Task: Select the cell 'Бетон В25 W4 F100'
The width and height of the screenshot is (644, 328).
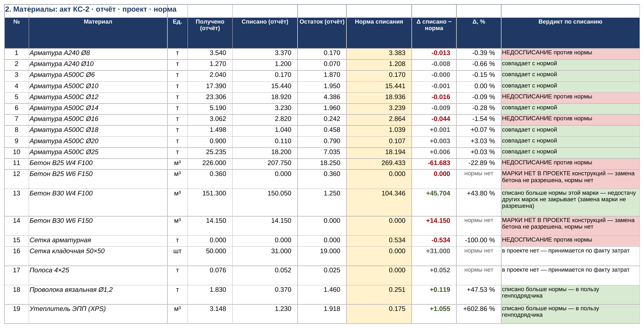Action: click(x=98, y=164)
